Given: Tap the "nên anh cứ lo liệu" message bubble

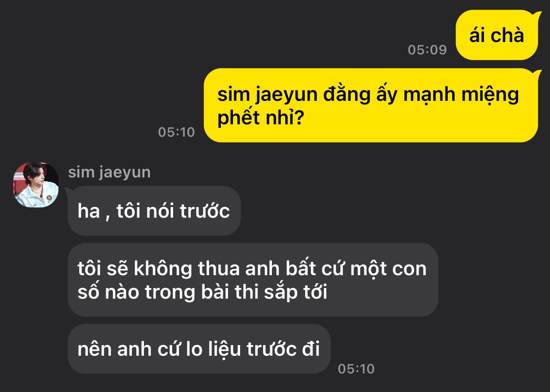Looking at the screenshot, I should point(199,349).
